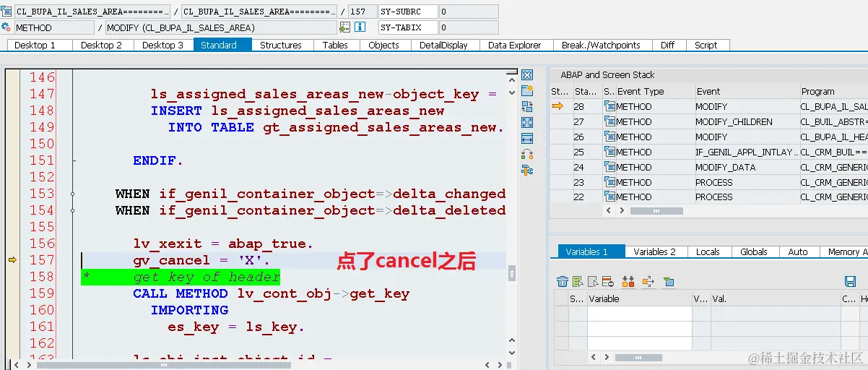Switch to the Desktop 1 tab
Image resolution: width=868 pixels, height=370 pixels.
[40, 45]
